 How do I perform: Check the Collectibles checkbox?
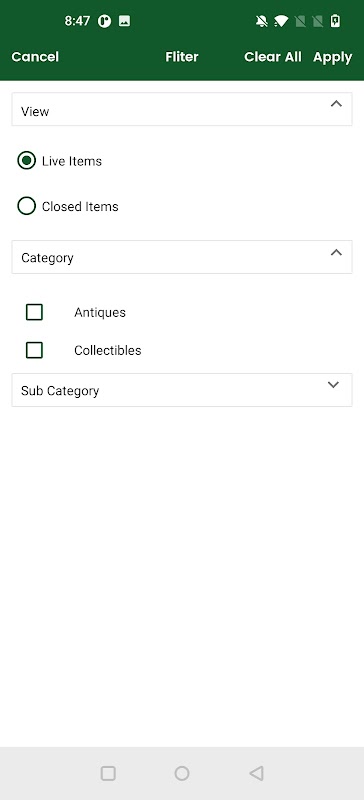(34, 350)
